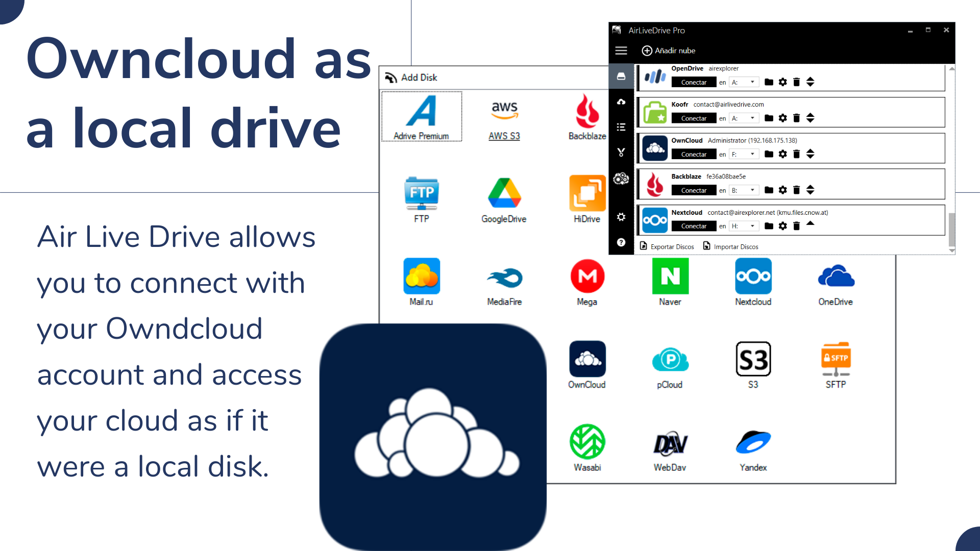Screen dimensions: 980x551
Task: Open the settings gear in the left sidebar
Action: click(621, 217)
